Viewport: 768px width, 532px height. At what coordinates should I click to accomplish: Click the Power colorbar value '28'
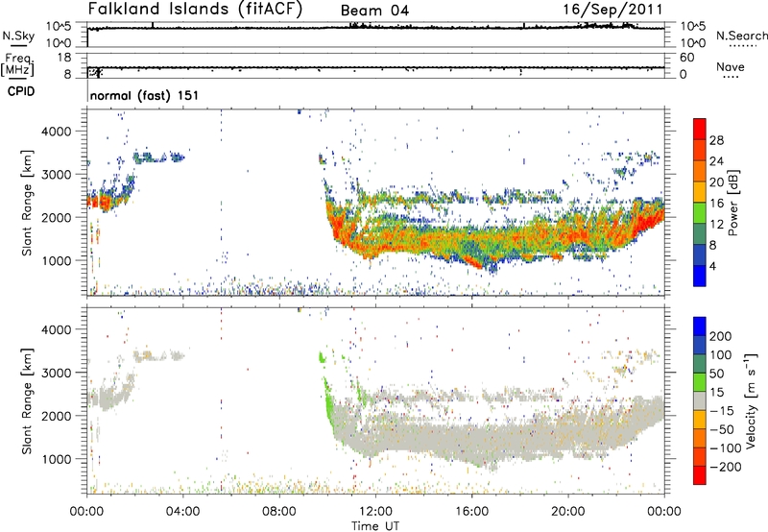click(716, 140)
